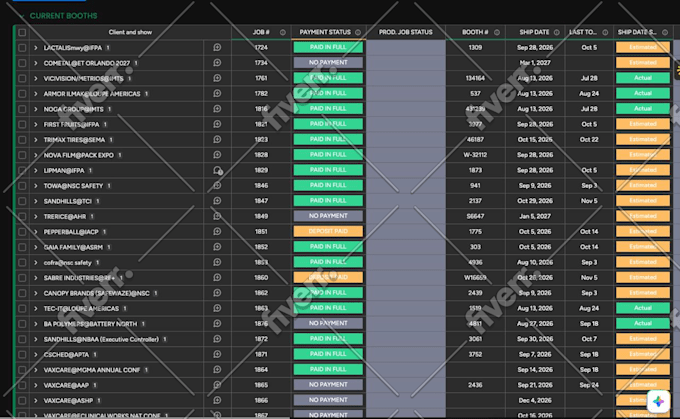Click the BOOTH # column header

click(x=475, y=32)
